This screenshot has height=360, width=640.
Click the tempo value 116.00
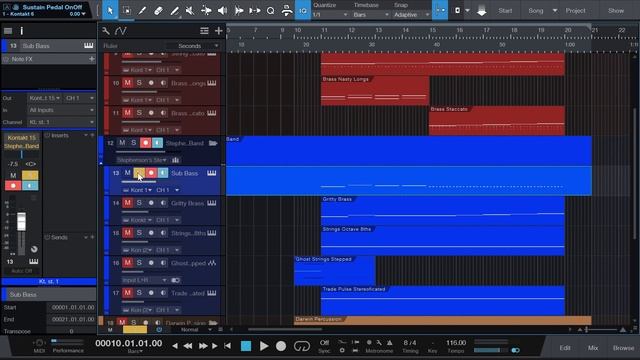tap(456, 343)
